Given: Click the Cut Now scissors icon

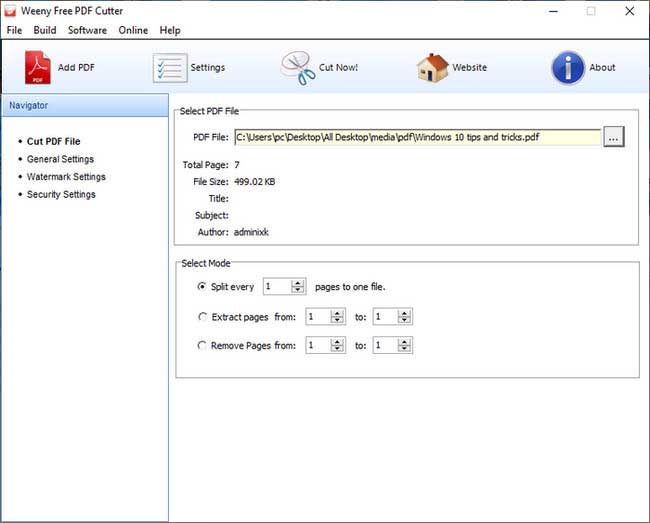Looking at the screenshot, I should pyautogui.click(x=298, y=68).
